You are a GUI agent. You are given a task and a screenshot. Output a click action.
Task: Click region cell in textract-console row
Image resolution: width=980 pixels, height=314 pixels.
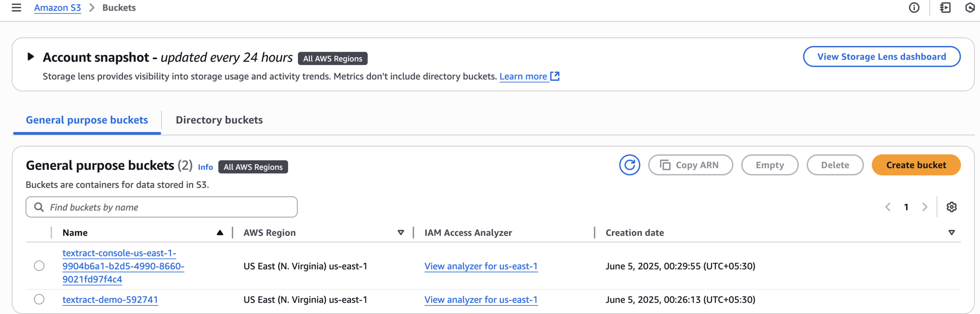click(305, 266)
